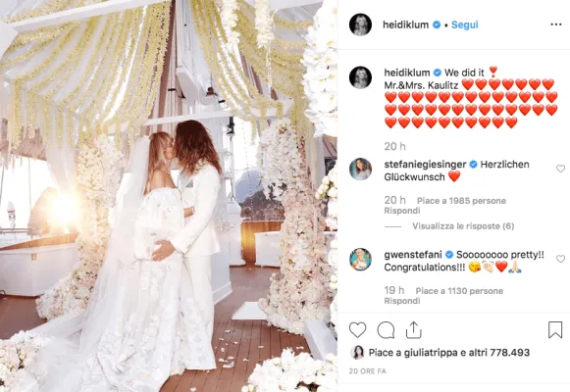This screenshot has width=570, height=392.
Task: Open heidiklum avatar beside the caption
Action: pos(360,77)
